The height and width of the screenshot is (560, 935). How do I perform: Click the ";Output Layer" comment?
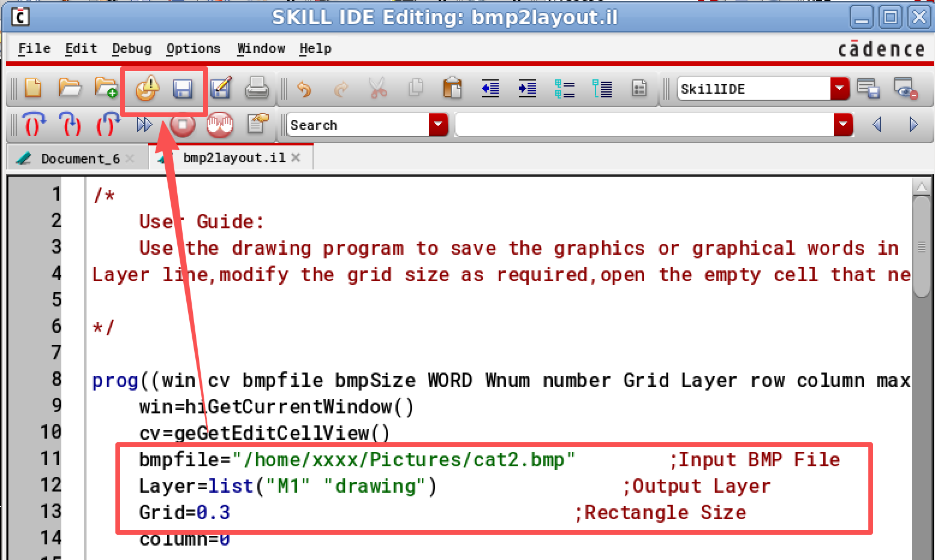click(696, 486)
